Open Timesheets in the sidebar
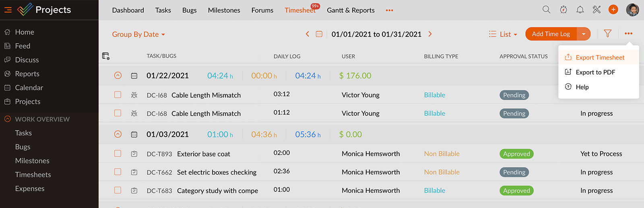644x208 pixels. pos(33,175)
